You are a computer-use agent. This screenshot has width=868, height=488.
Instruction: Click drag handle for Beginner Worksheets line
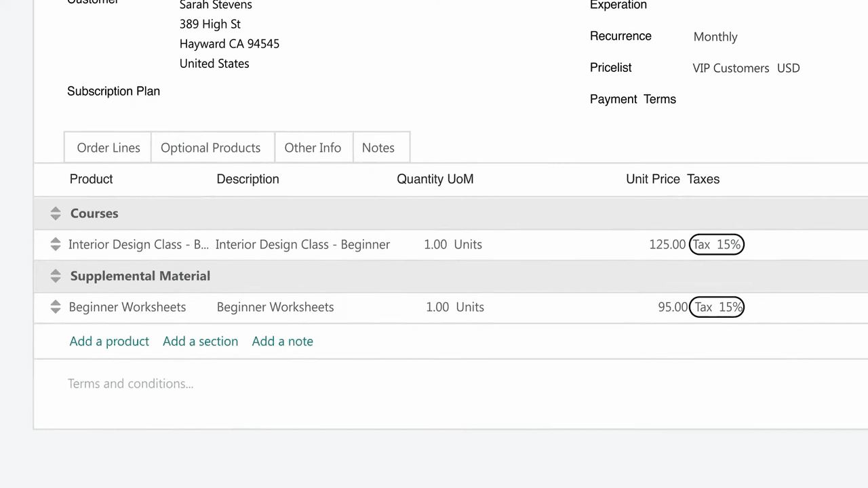56,307
